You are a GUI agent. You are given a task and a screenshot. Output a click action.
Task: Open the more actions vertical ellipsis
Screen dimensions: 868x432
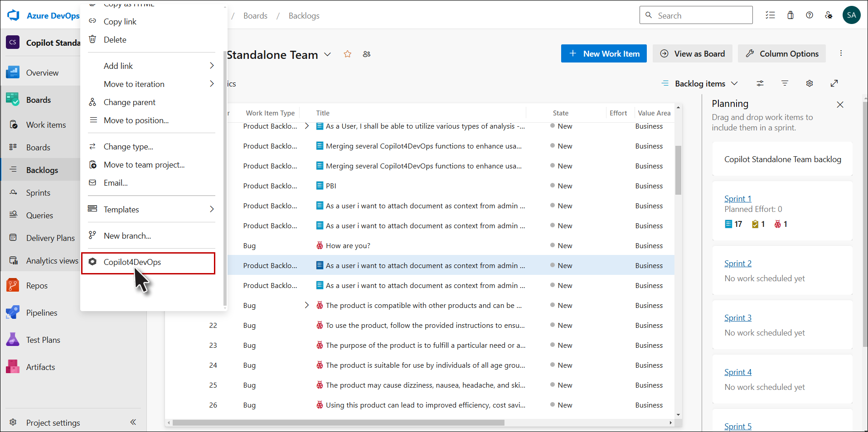(x=841, y=53)
